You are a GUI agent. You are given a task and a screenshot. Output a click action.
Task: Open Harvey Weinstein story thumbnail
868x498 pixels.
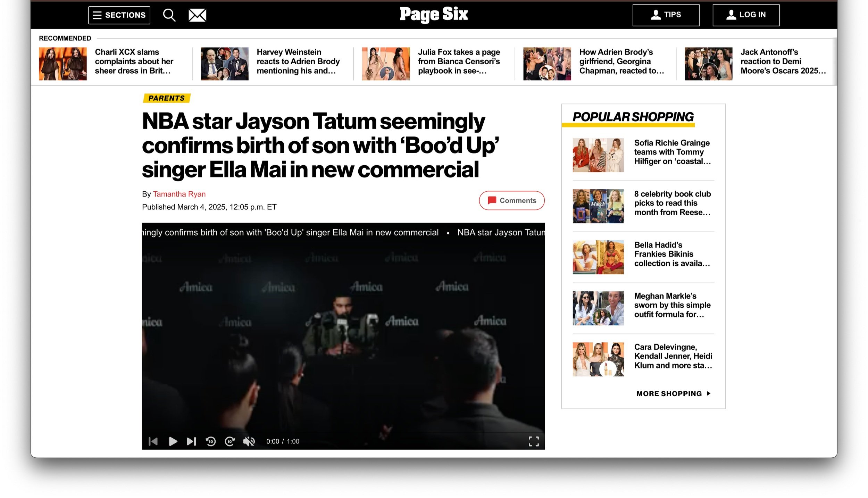coord(225,64)
